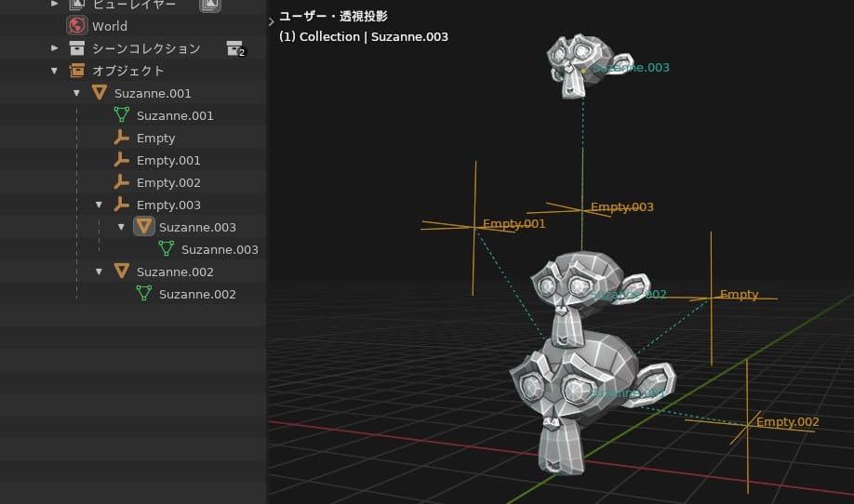Collapse the Objects (オブジェクト) group

54,71
